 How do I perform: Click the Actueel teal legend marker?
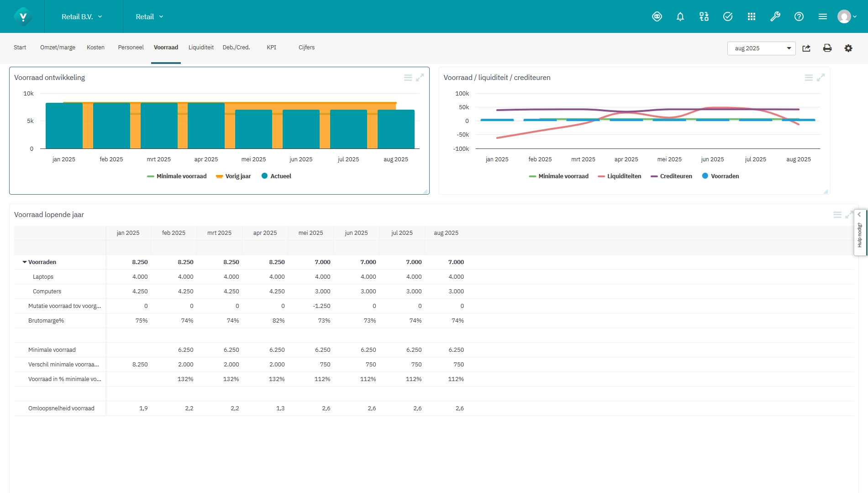(264, 176)
